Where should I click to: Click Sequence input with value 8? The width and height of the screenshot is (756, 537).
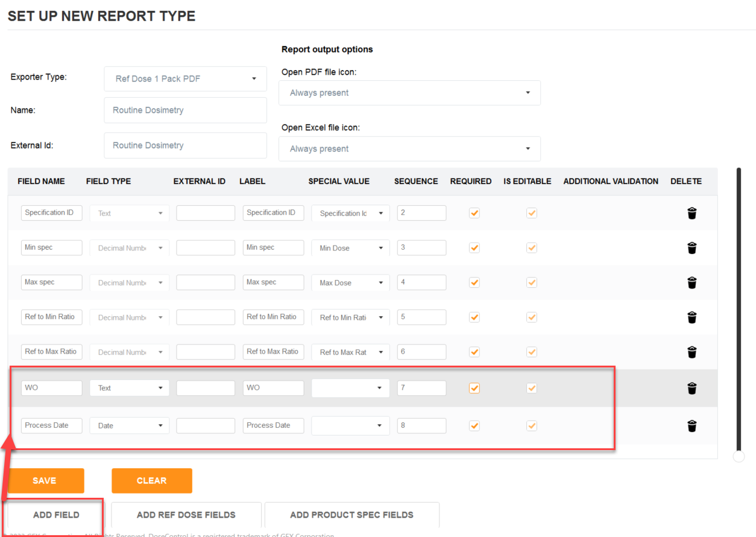click(422, 425)
